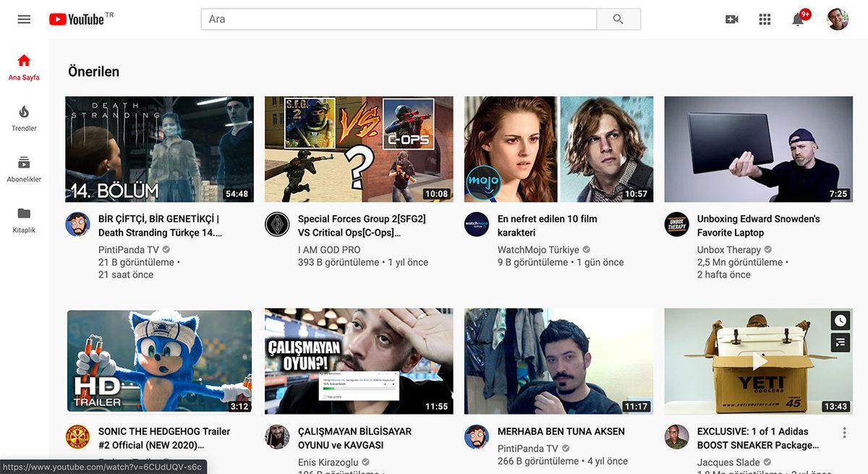The width and height of the screenshot is (868, 474).
Task: Open the WatchMojo Türkiye channel avatar
Action: click(477, 224)
